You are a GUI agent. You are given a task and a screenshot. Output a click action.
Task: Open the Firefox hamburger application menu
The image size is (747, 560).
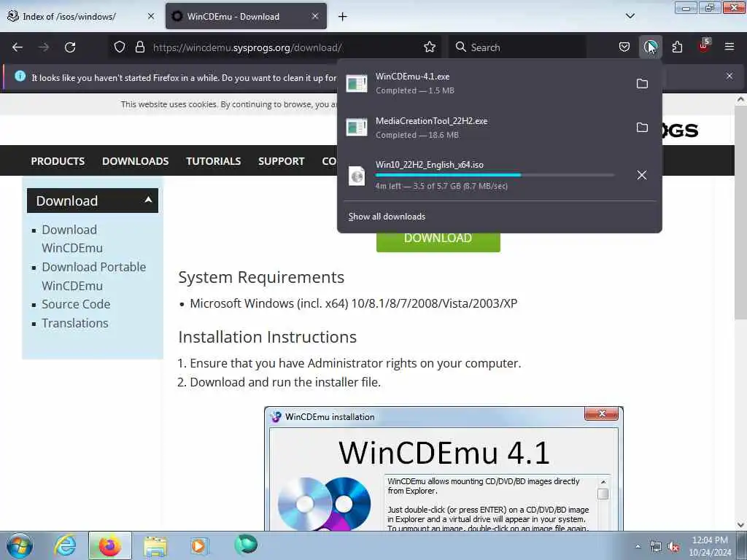(729, 47)
